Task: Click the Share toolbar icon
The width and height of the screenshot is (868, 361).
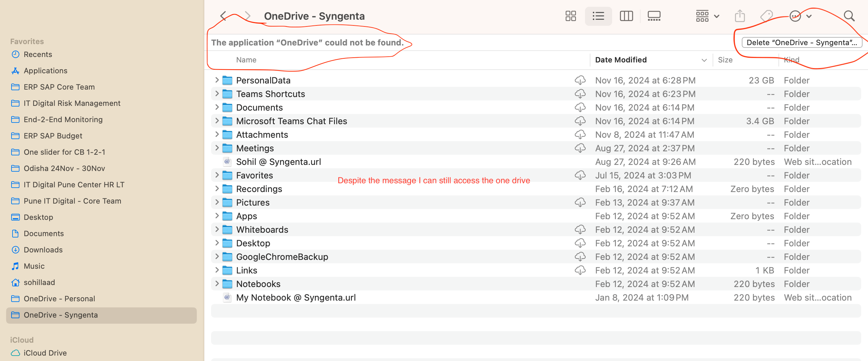Action: tap(740, 16)
